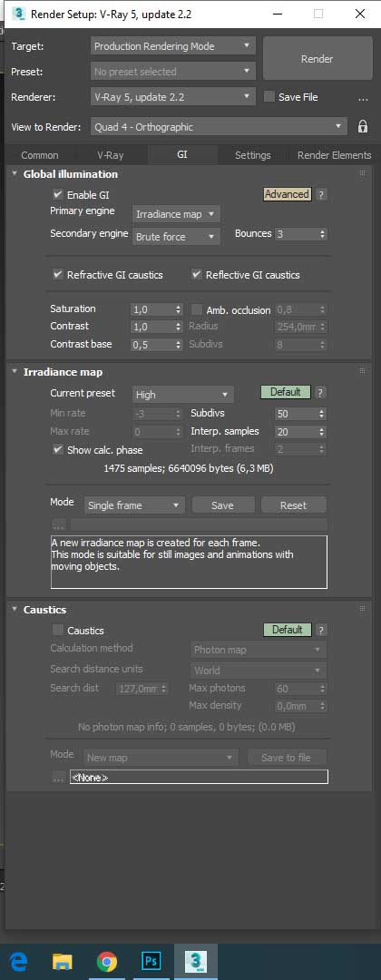
Task: Click help question mark in Caustics rollout
Action: (x=321, y=630)
